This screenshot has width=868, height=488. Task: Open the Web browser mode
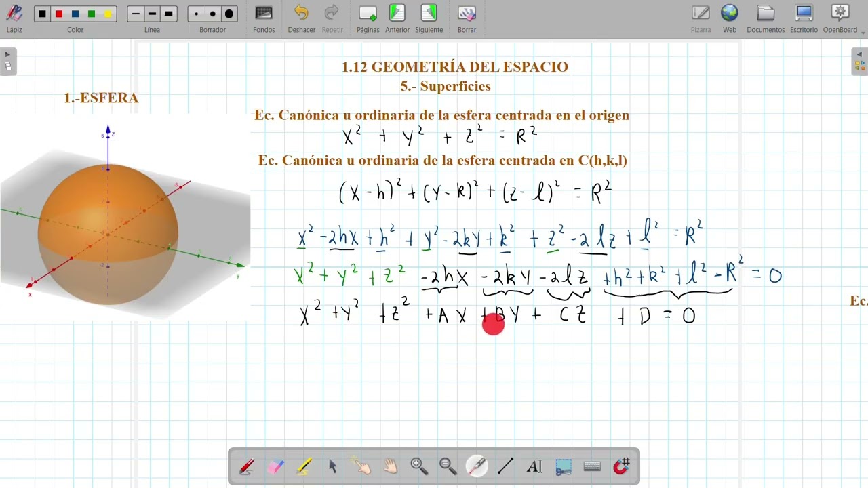(x=730, y=18)
